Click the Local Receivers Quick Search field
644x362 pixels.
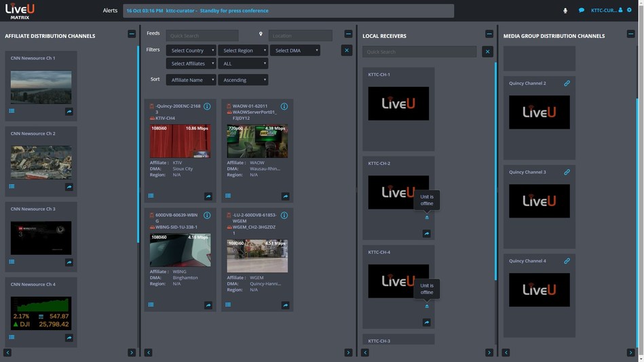pos(419,52)
